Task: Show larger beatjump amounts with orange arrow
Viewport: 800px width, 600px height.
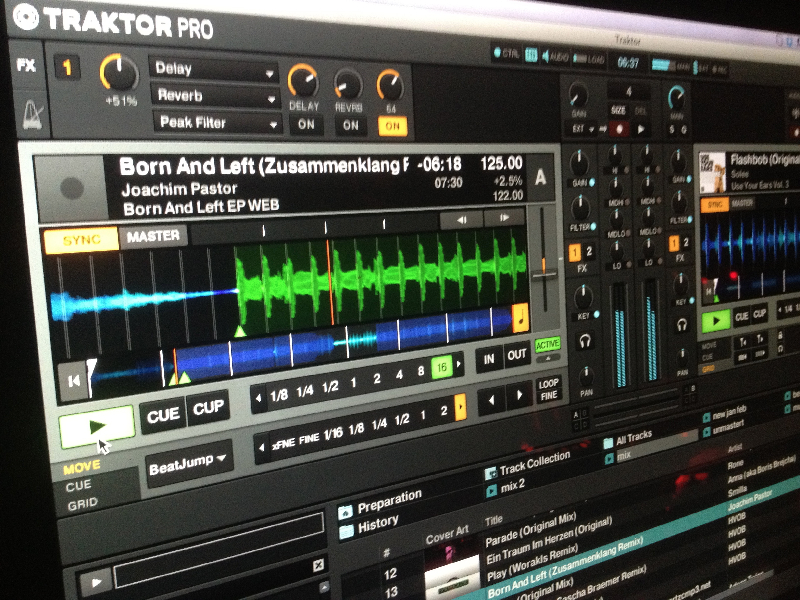Action: pos(460,407)
